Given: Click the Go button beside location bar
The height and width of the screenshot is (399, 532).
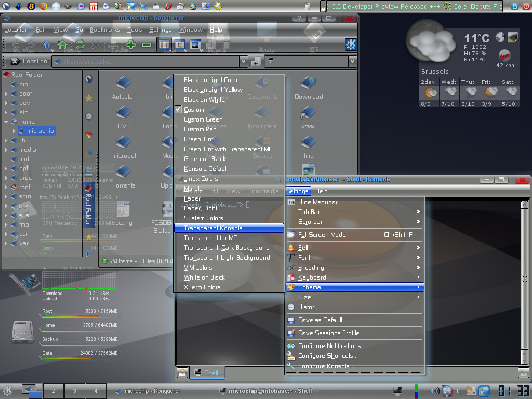Looking at the screenshot, I should pyautogui.click(x=256, y=61).
